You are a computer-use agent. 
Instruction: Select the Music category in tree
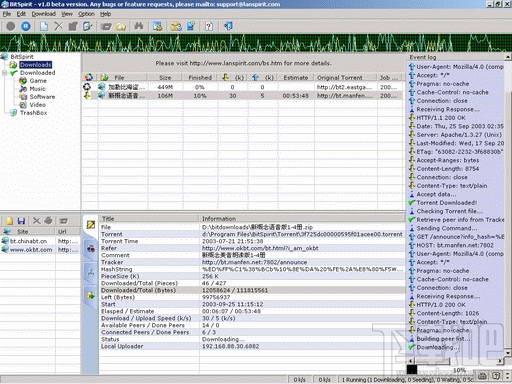pos(37,89)
